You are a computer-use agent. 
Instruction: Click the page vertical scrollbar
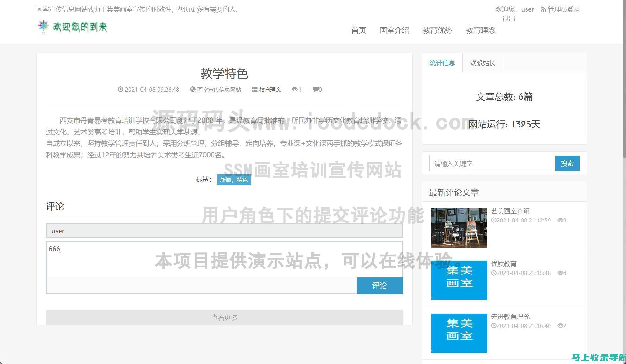click(624, 79)
